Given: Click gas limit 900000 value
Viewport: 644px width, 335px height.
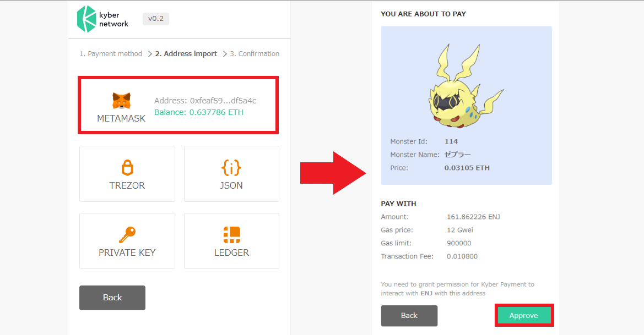Looking at the screenshot, I should click(x=459, y=243).
